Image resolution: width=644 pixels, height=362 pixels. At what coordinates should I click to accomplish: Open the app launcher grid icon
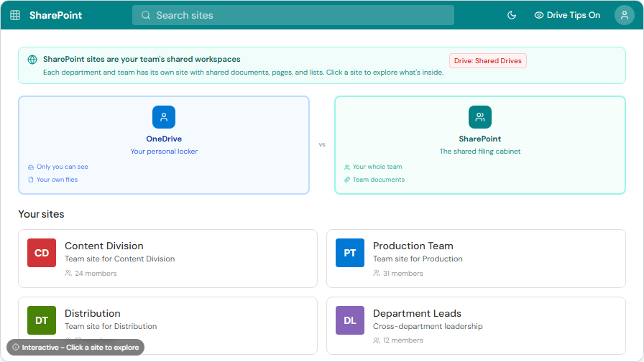coord(15,15)
